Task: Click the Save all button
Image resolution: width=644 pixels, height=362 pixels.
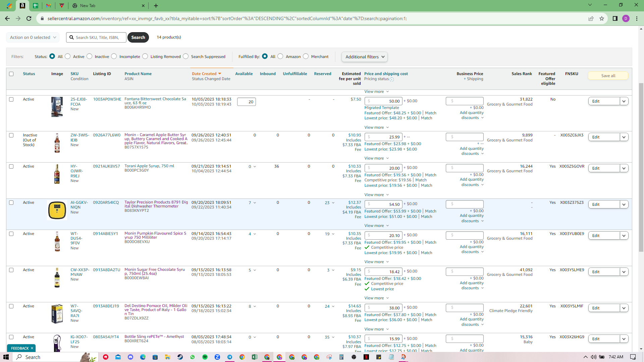Action: pos(608,76)
